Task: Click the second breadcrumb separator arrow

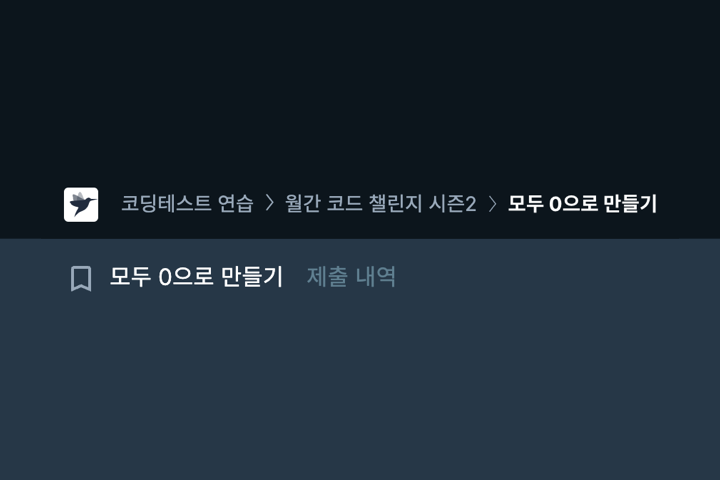Action: [492, 203]
